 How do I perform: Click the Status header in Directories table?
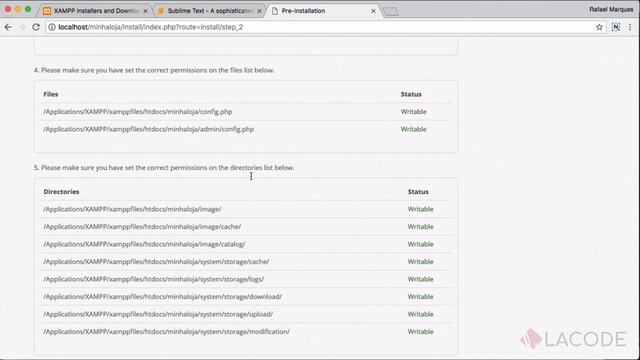coord(418,191)
